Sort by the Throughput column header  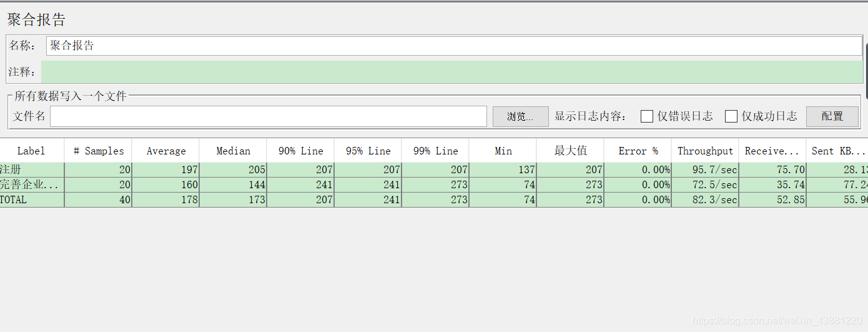click(706, 151)
